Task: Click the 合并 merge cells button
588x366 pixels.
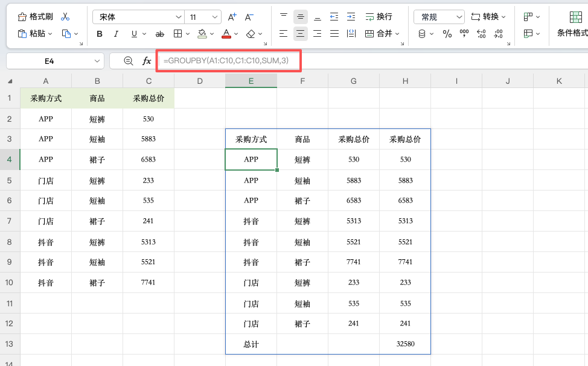Action: coord(379,34)
